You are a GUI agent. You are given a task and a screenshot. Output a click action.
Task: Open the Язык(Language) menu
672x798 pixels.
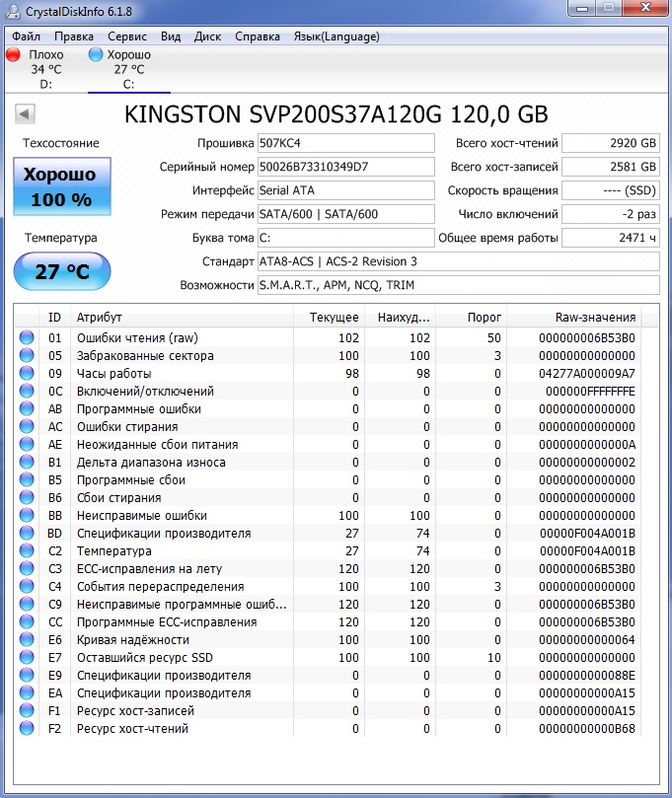[336, 36]
